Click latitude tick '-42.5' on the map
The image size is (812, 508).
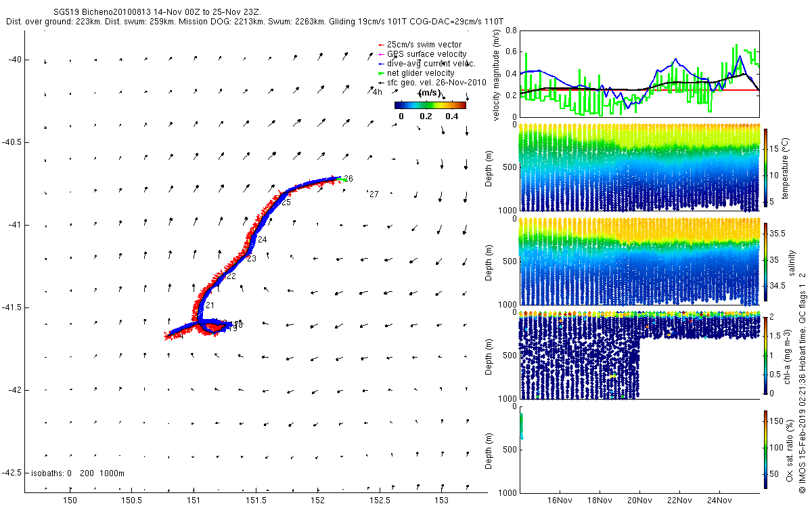[12, 473]
